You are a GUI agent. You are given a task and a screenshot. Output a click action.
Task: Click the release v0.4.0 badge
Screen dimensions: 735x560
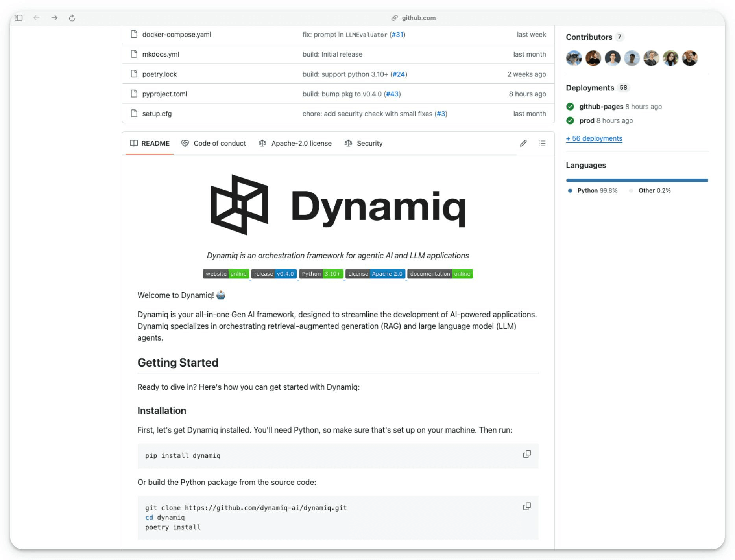274,274
